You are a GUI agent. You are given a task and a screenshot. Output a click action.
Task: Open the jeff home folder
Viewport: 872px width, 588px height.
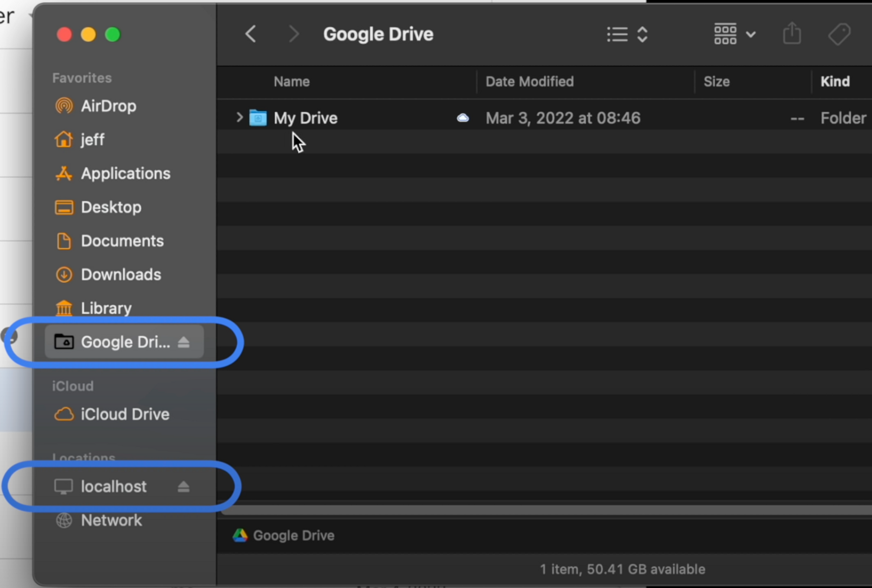(92, 139)
